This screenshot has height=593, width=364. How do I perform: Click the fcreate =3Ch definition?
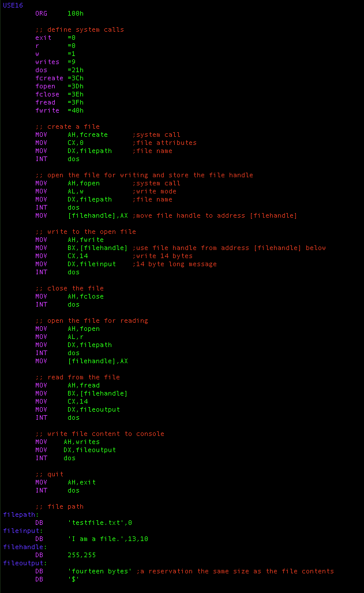pyautogui.click(x=59, y=78)
